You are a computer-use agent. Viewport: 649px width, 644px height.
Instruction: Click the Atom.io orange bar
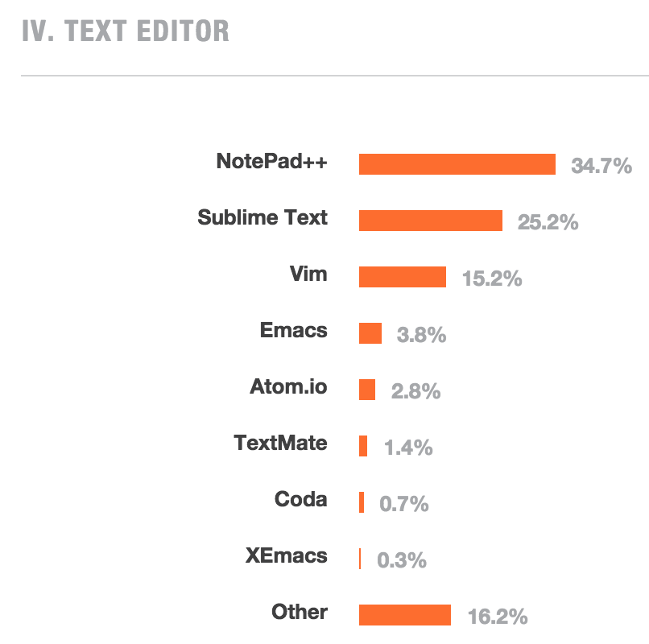click(367, 390)
